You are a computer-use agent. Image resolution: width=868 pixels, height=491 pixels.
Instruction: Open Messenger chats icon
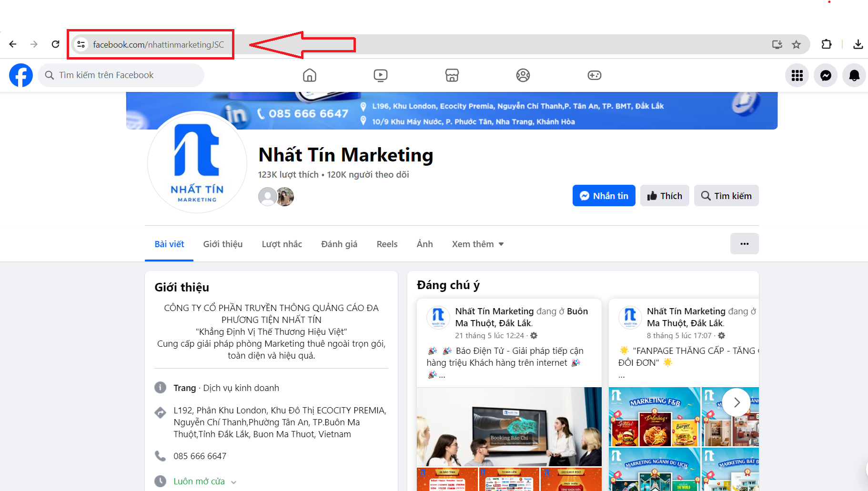tap(826, 75)
